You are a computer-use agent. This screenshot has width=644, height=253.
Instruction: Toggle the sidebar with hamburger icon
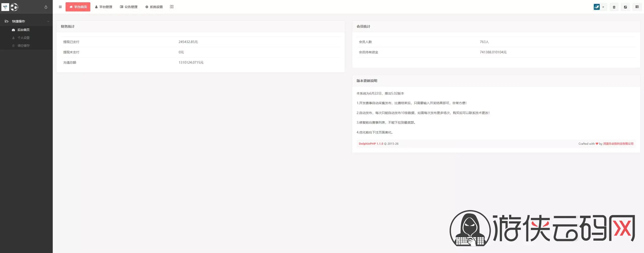[x=60, y=7]
